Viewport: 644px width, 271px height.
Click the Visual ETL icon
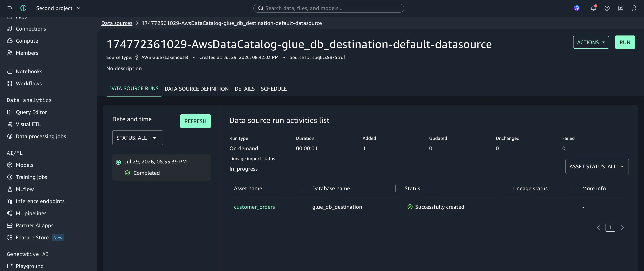click(x=10, y=124)
